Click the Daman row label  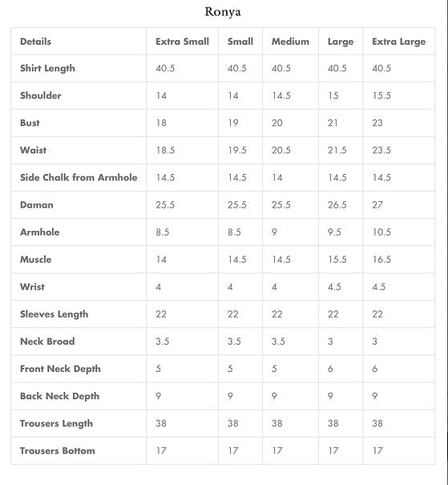coord(37,204)
